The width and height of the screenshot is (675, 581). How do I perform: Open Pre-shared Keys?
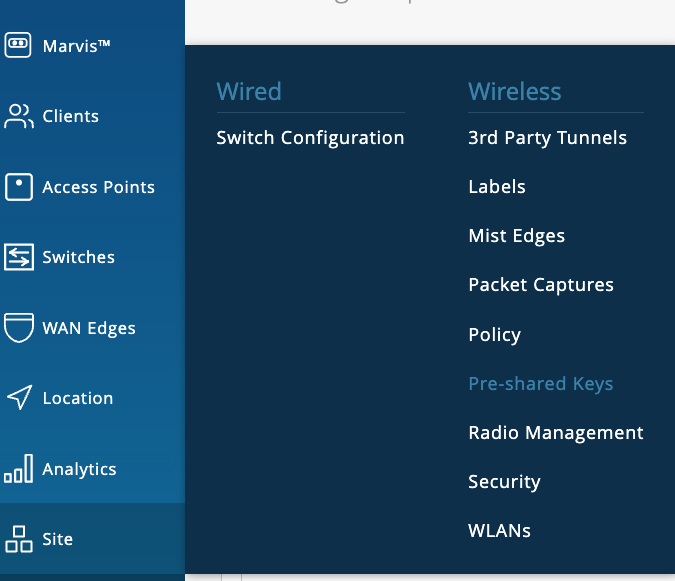(x=540, y=384)
